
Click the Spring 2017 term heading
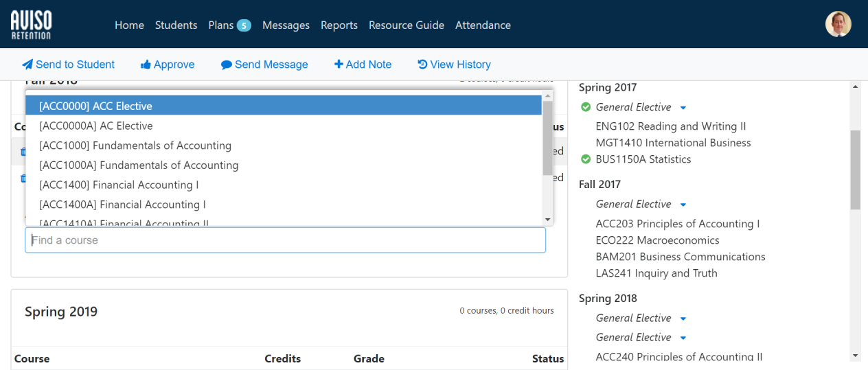[608, 87]
